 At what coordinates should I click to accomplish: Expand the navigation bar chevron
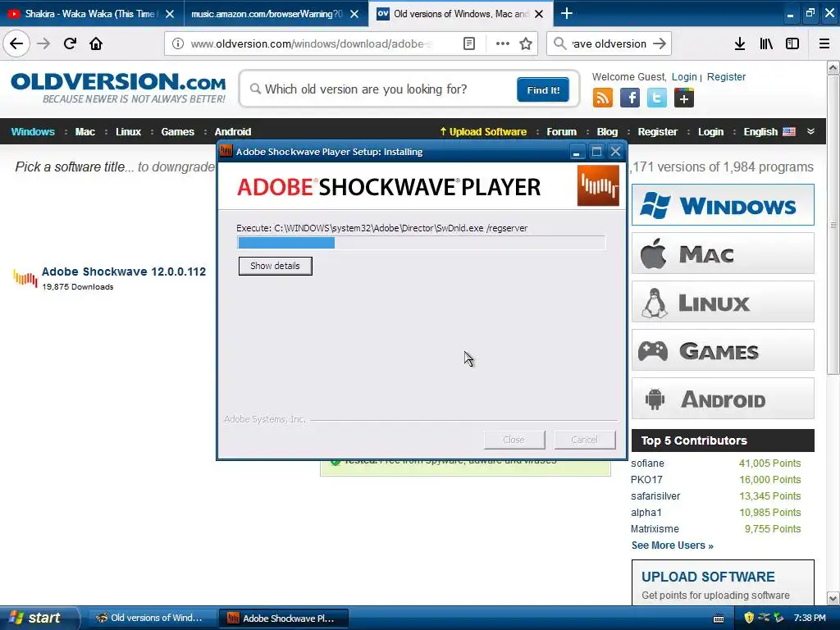811,131
